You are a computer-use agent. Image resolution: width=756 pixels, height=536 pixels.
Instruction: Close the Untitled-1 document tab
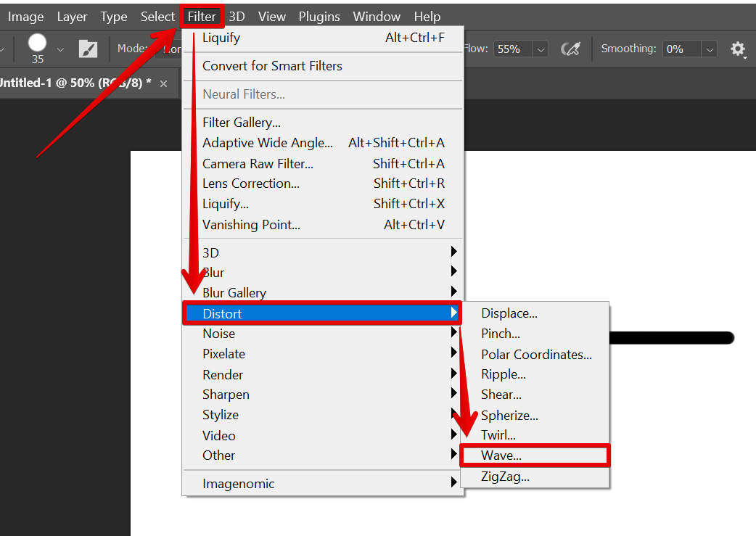pyautogui.click(x=163, y=83)
